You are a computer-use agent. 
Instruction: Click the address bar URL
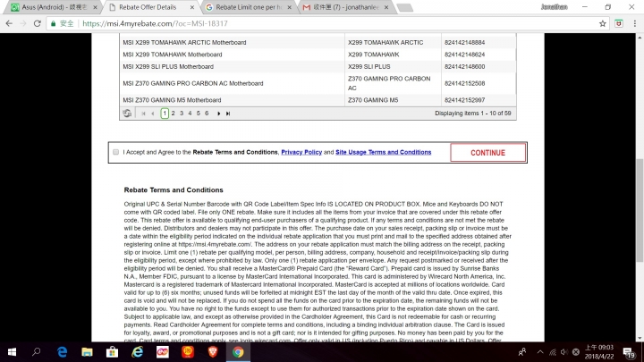pos(155,24)
